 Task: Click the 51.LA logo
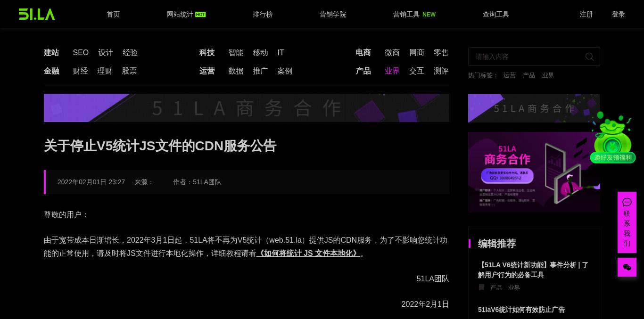[37, 14]
